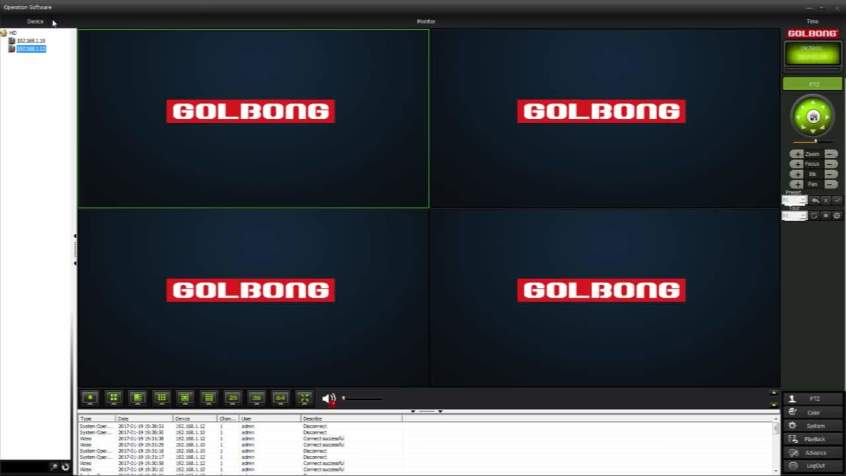Toggle full screen view icon
The image size is (846, 476).
304,398
